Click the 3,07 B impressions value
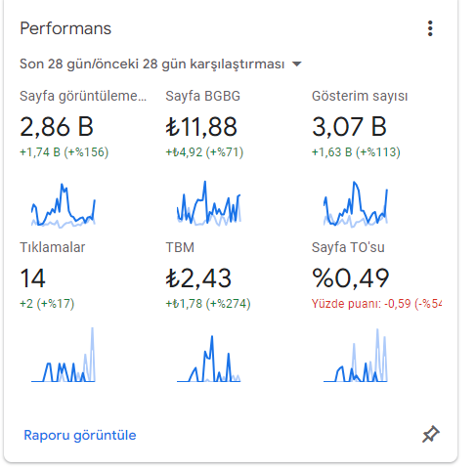476x469 pixels. [349, 127]
